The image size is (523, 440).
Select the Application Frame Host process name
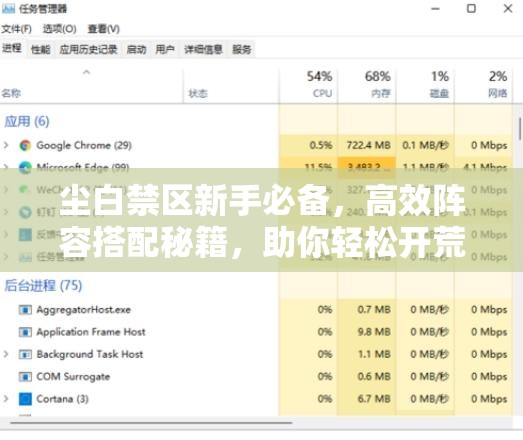coord(91,332)
